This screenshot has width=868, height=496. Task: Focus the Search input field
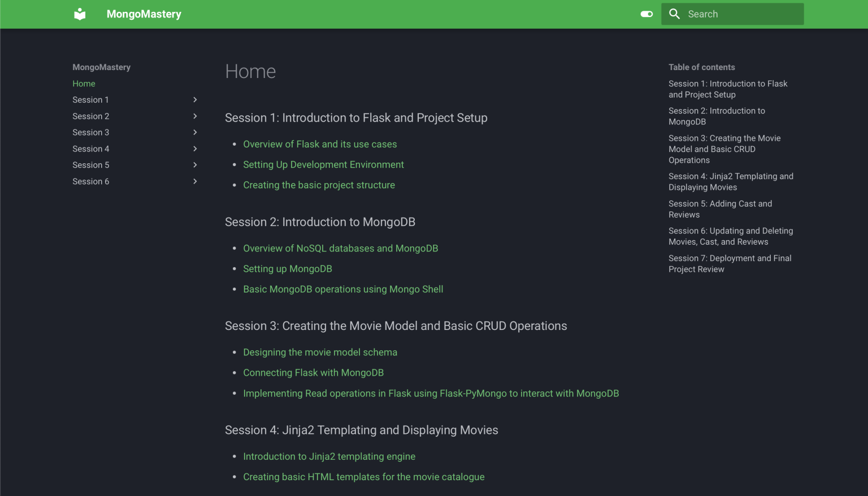click(740, 14)
